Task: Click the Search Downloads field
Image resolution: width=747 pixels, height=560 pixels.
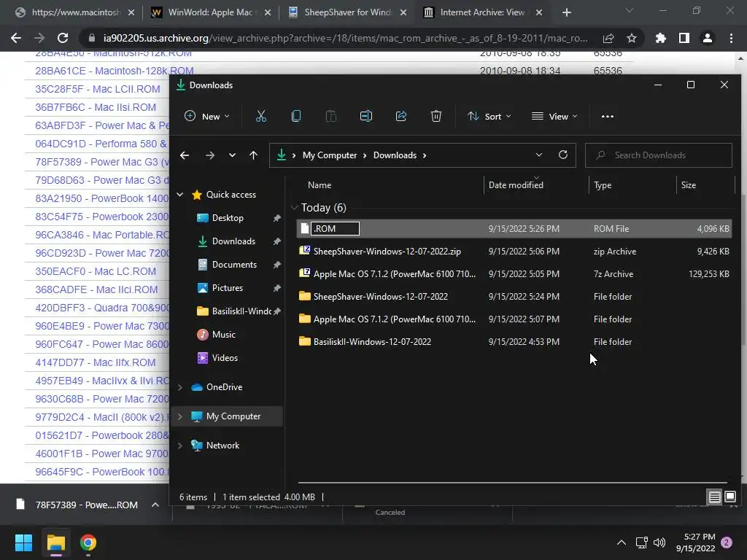Action: (x=659, y=155)
